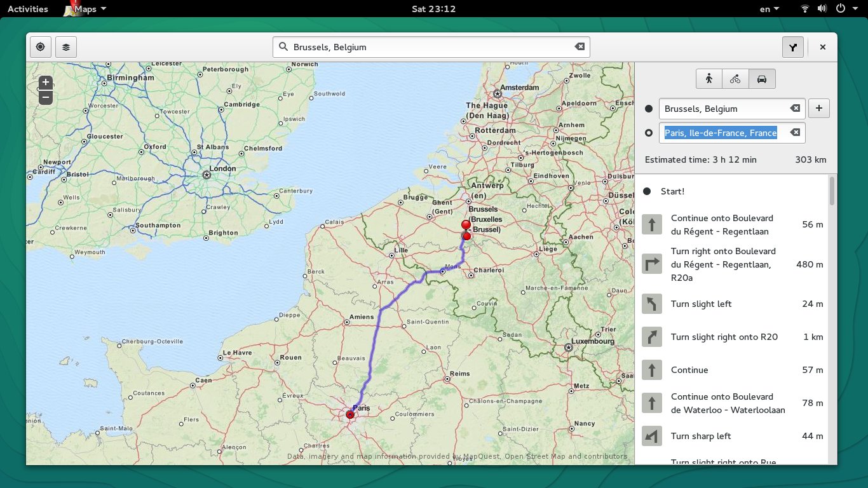Click slight right onto R20 arrow icon
Viewport: 868px width, 488px height.
652,337
